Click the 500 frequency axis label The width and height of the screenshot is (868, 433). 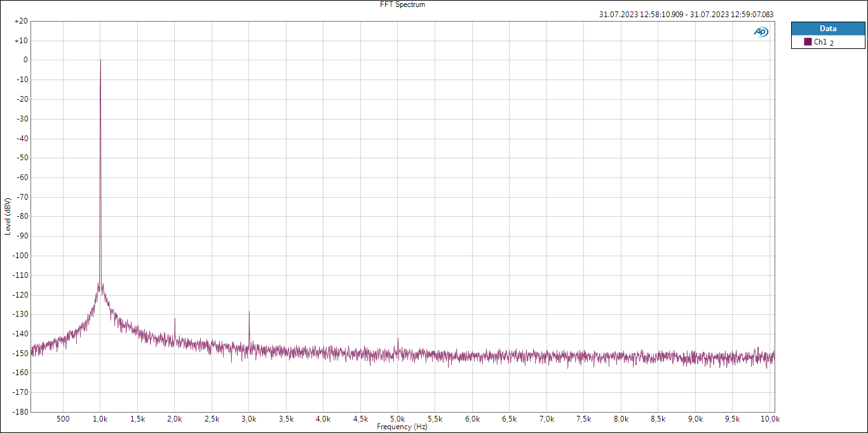(63, 419)
